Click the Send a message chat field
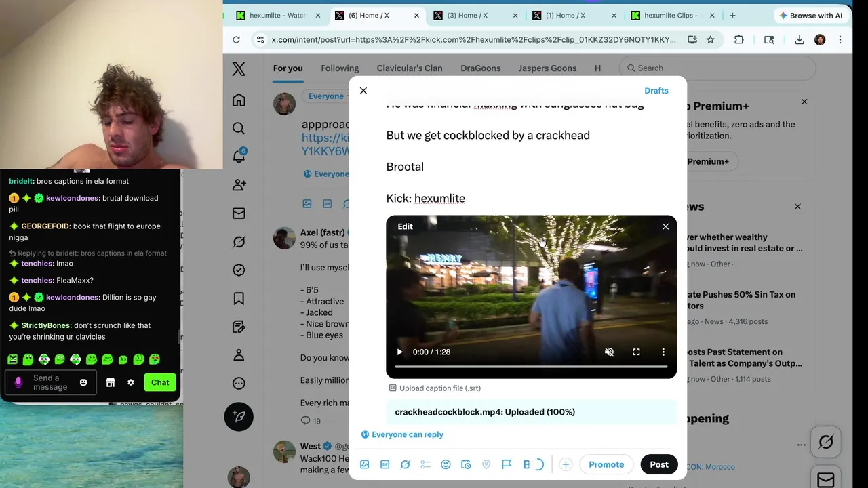 [x=51, y=382]
